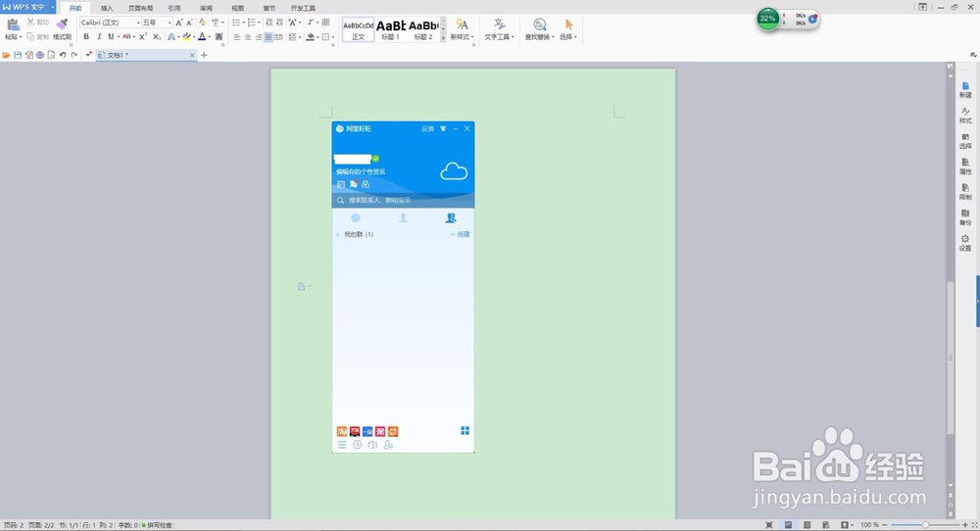Switch to full screen view in status bar
Screen dimensions: 980x531
click(769, 525)
